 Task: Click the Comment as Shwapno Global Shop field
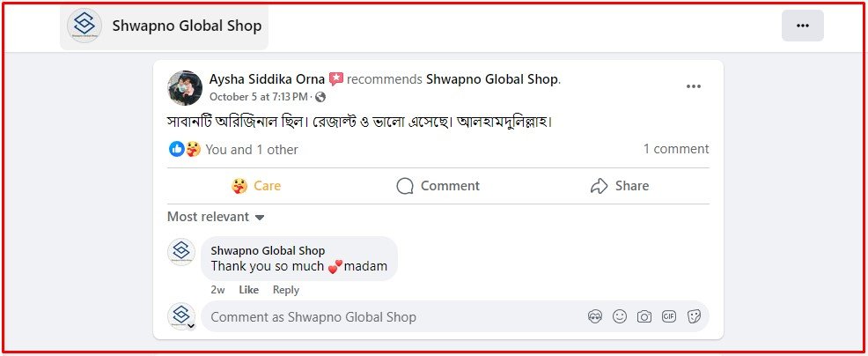pyautogui.click(x=387, y=316)
